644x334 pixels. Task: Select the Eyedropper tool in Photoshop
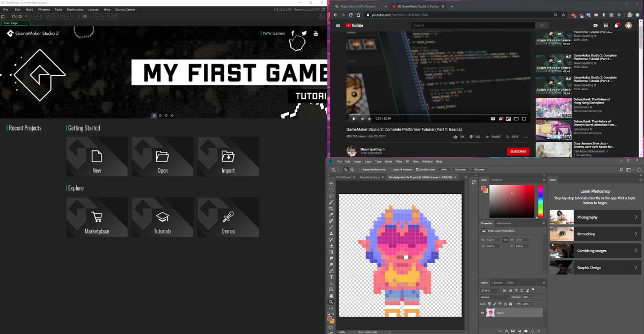(x=331, y=215)
